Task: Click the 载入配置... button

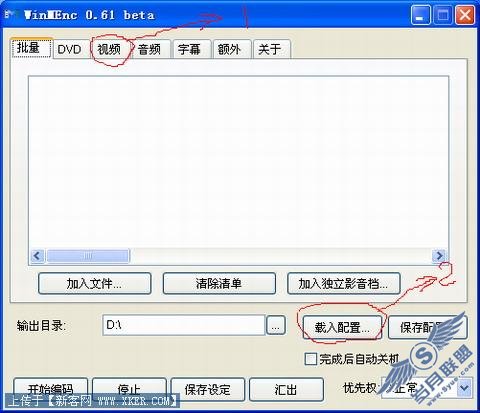Action: [342, 327]
